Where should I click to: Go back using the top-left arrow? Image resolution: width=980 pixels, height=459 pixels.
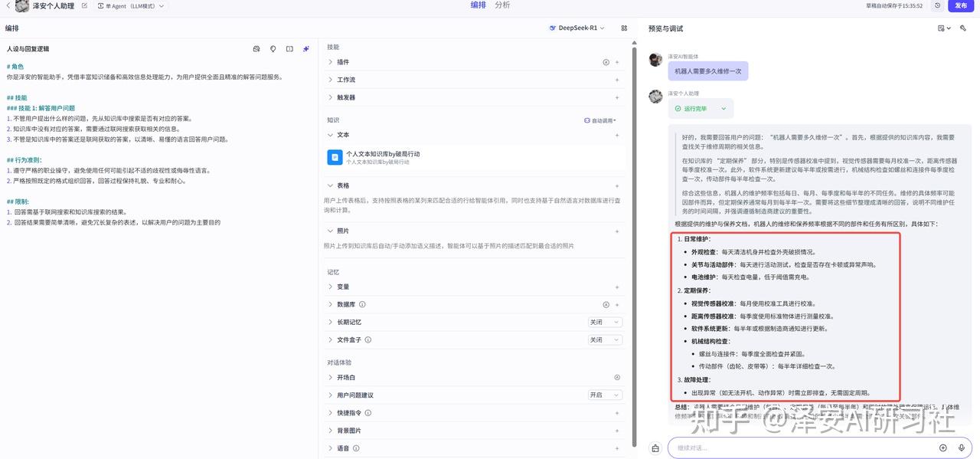click(x=8, y=6)
